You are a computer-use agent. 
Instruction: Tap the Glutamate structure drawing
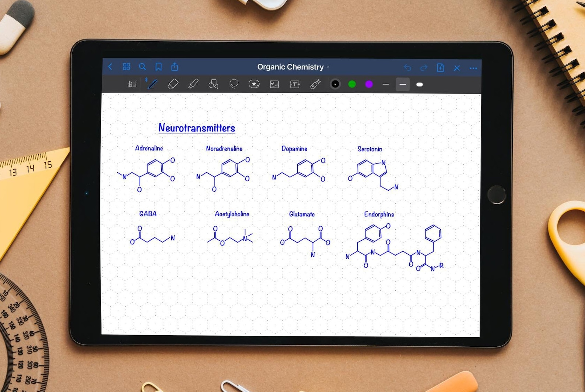[x=305, y=241]
